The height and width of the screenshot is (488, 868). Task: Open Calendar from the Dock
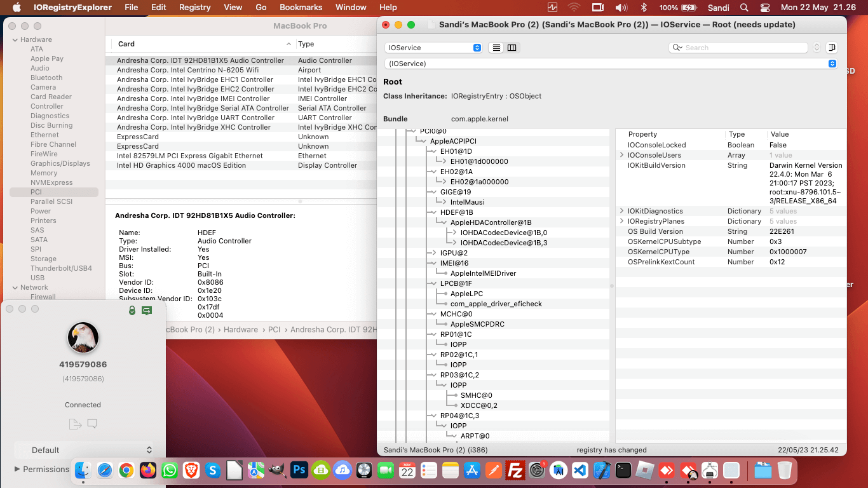407,470
